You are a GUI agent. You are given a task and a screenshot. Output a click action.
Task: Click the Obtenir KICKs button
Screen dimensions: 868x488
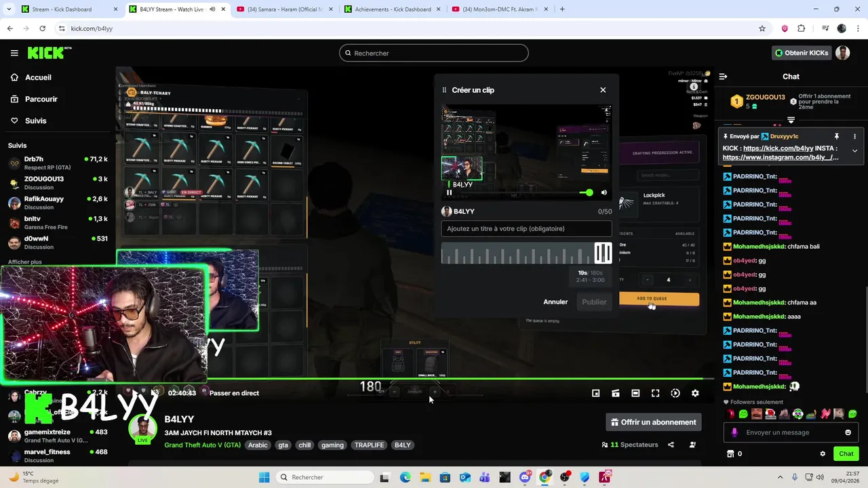tap(802, 53)
